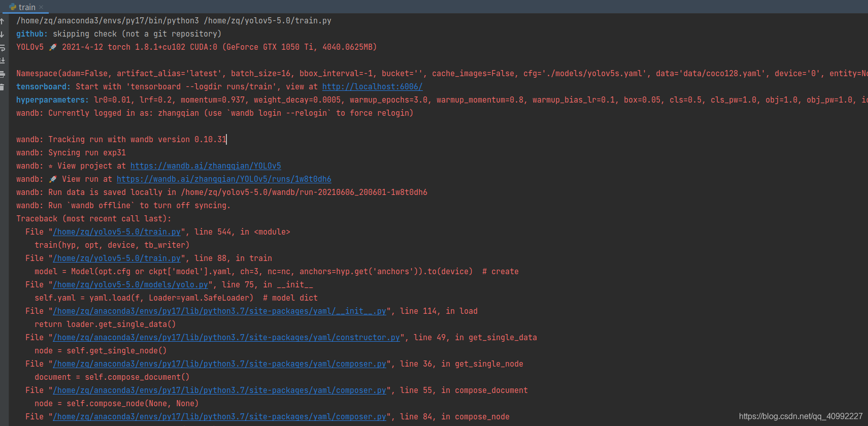Image resolution: width=868 pixels, height=426 pixels.
Task: Open composer.py link at line 36
Action: coord(219,364)
